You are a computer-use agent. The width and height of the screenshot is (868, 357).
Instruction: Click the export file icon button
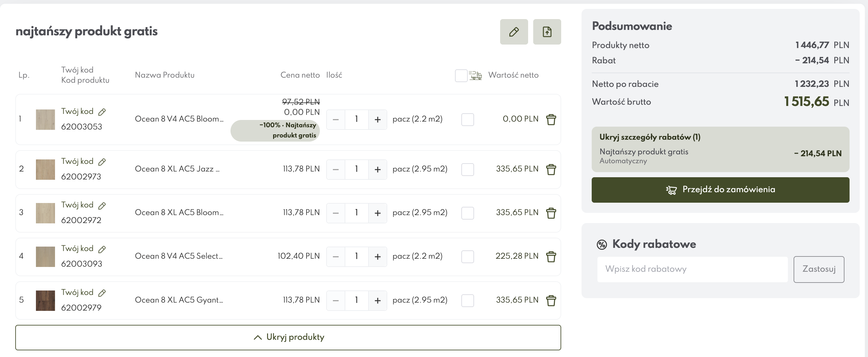547,32
